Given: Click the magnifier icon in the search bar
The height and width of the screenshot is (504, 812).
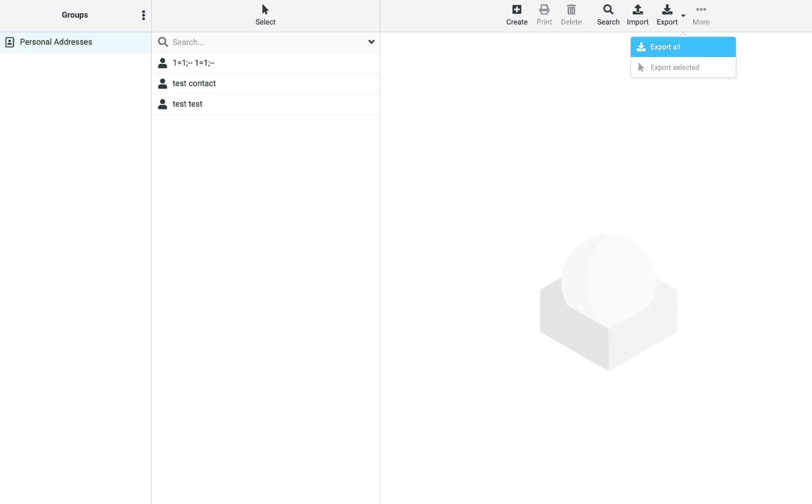Looking at the screenshot, I should (162, 42).
